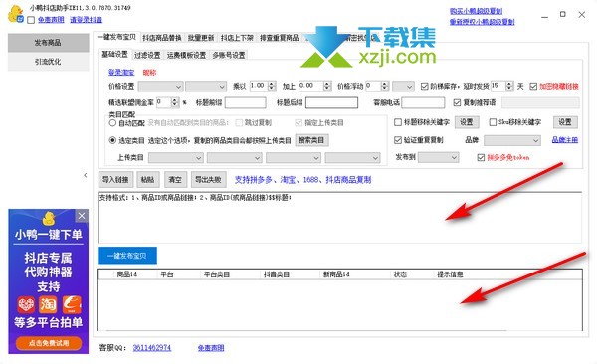
Task: Click the Pinduoduo heart icon in ad
Action: click(26, 304)
